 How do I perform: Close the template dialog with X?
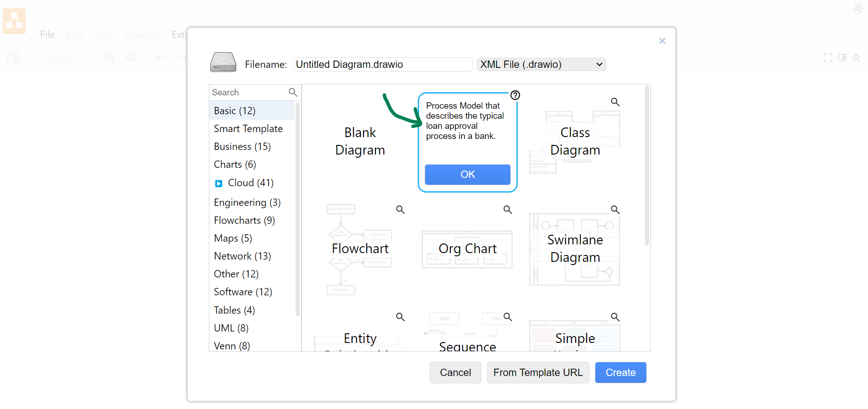point(662,41)
